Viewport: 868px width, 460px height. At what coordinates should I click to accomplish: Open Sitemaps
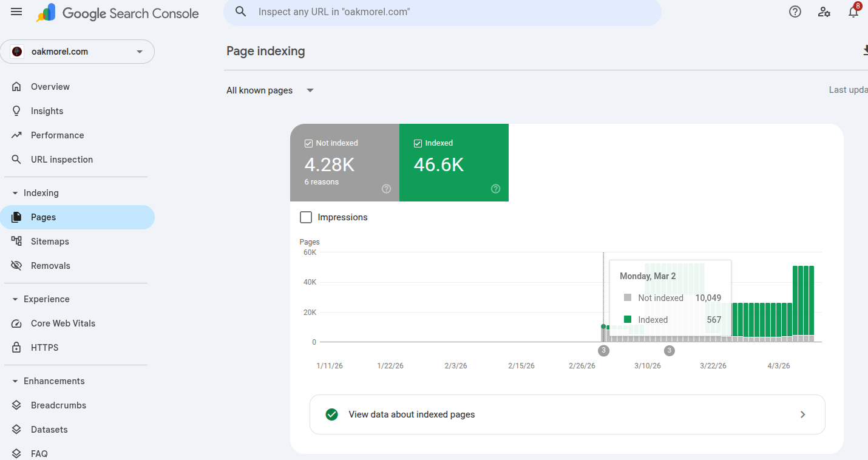pos(77,242)
